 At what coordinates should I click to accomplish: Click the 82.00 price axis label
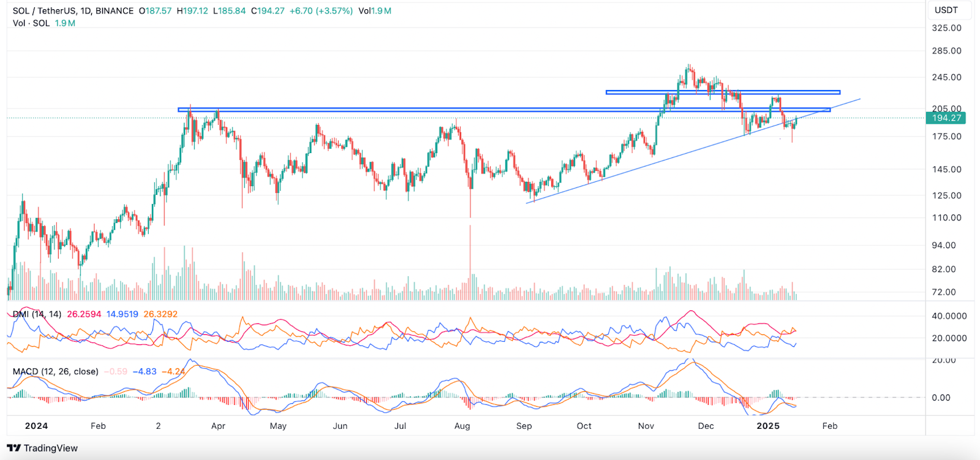coord(944,269)
